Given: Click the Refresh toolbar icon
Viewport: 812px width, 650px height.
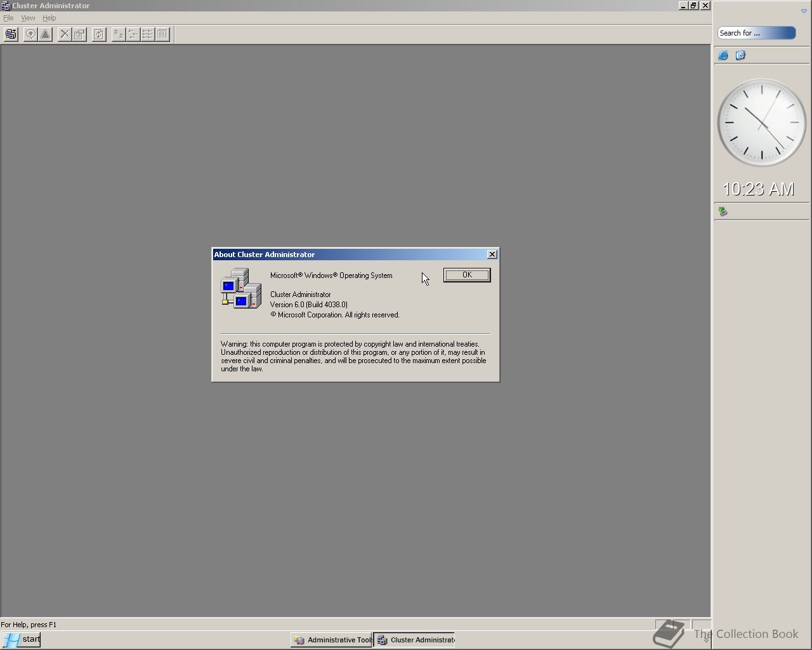Looking at the screenshot, I should 99,34.
